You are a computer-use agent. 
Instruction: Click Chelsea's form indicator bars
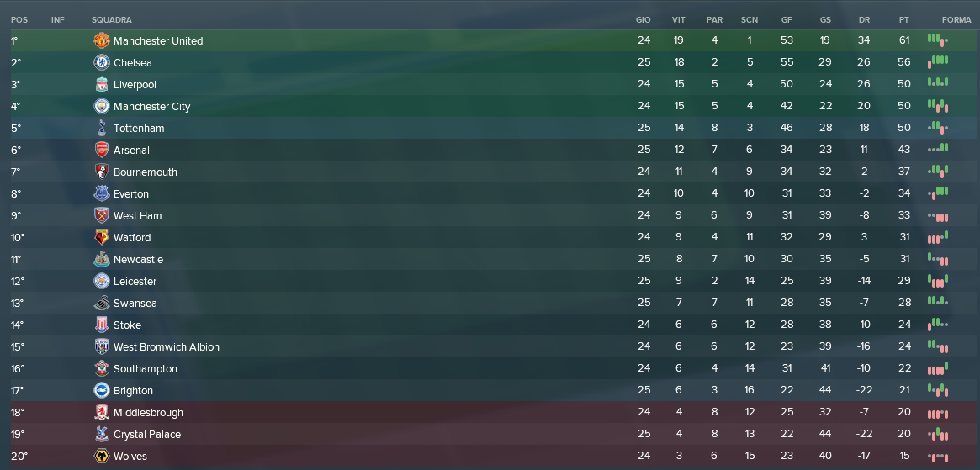tap(937, 61)
